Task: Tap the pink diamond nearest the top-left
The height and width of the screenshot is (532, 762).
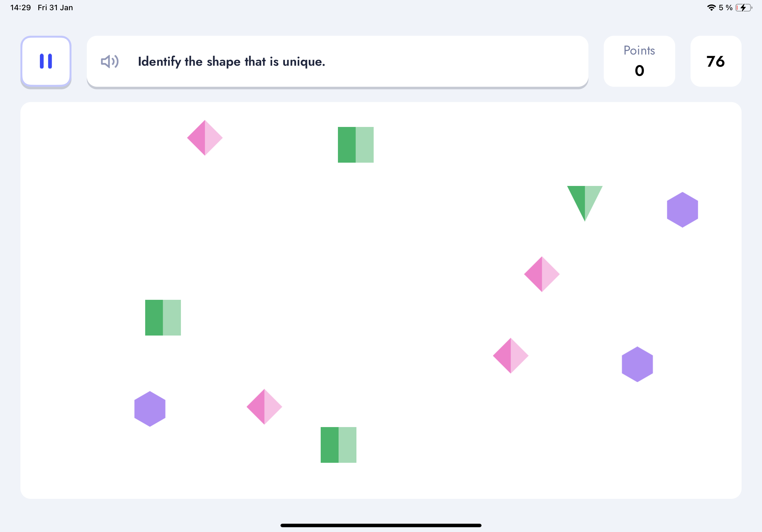Action: coord(205,138)
